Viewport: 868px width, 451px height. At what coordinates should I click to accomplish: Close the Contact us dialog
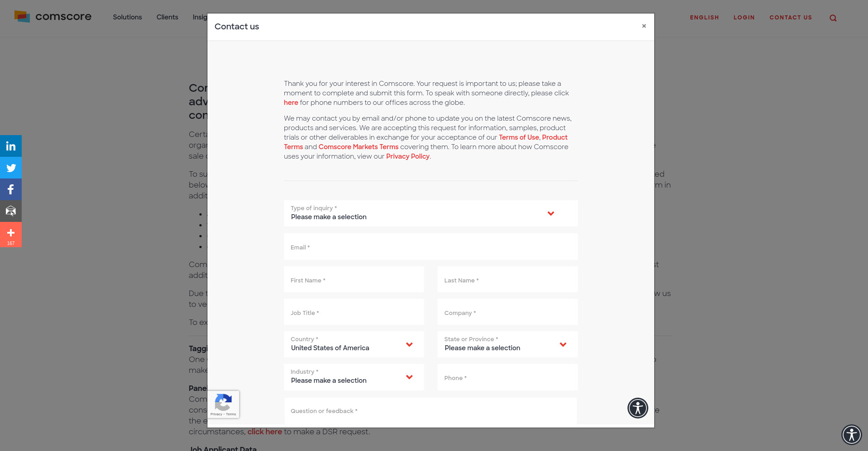644,26
